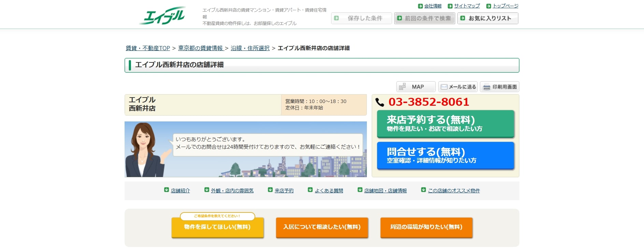
Task: Follow 賃貸・不動産TOP breadcrumb
Action: tap(148, 48)
